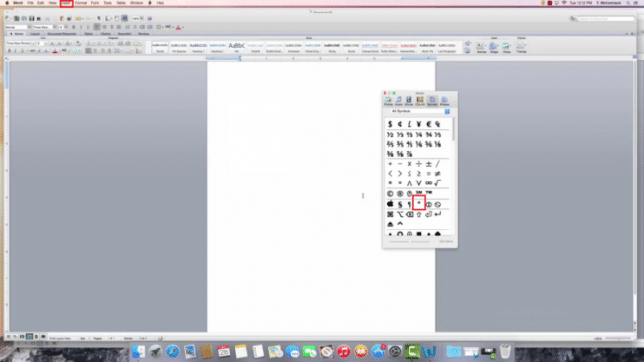This screenshot has height=362, width=644.
Task: Pick font color in ribbon Font group
Action: [55, 51]
